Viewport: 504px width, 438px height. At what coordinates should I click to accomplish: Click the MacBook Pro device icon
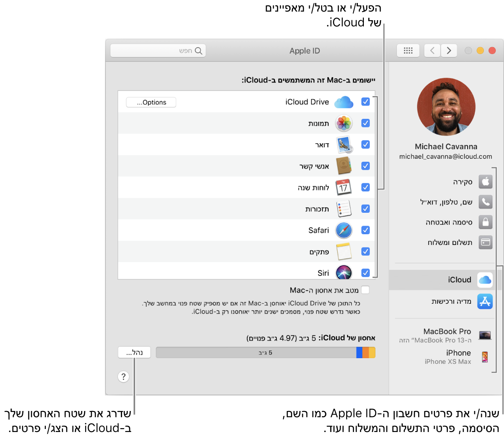click(x=485, y=335)
